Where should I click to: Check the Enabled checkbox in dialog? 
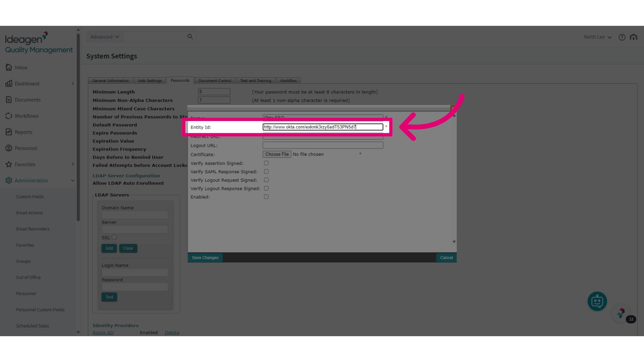[x=266, y=197]
